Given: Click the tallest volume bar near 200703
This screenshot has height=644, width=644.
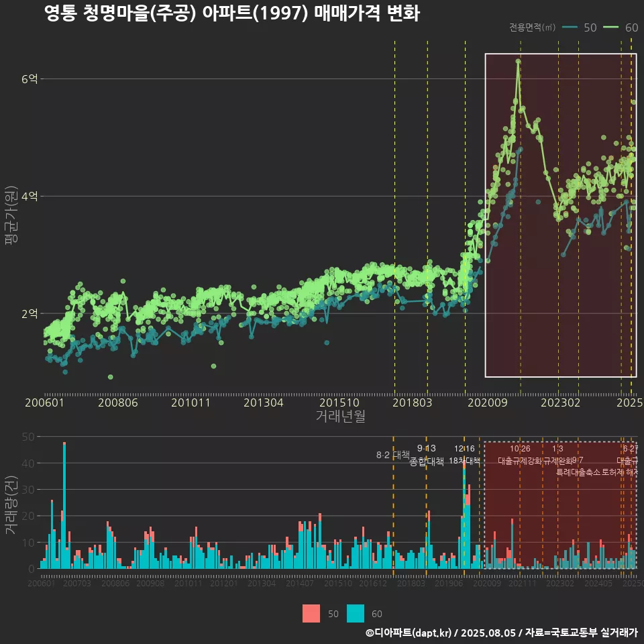Looking at the screenshot, I should coord(64,506).
